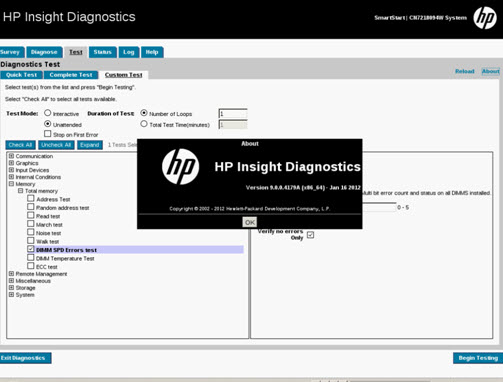Check the Read test checkbox

31,215
